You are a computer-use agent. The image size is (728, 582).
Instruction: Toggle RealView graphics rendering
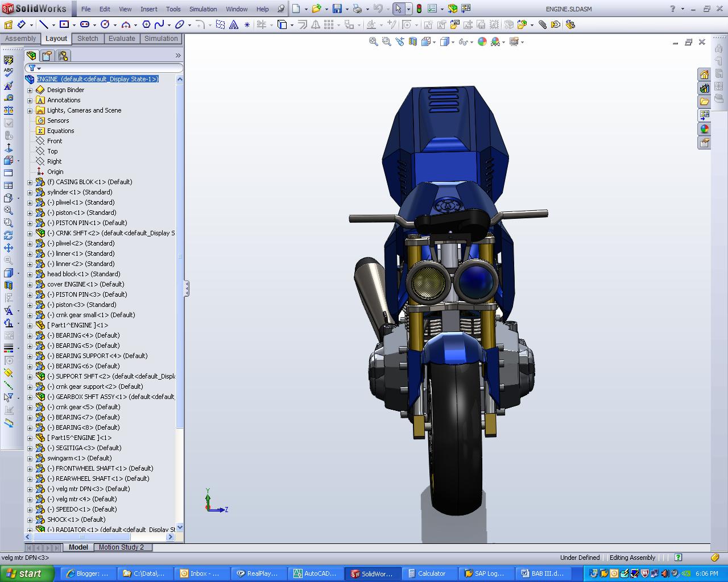[x=515, y=41]
